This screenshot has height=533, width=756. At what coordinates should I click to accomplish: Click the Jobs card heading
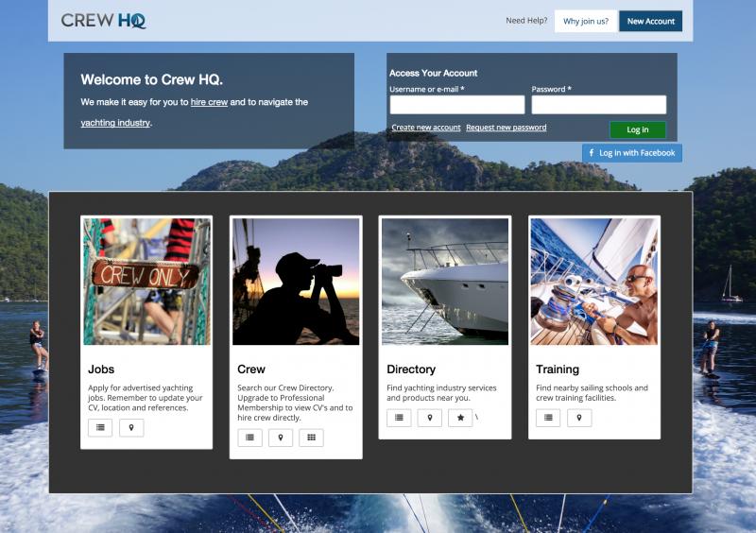click(101, 370)
